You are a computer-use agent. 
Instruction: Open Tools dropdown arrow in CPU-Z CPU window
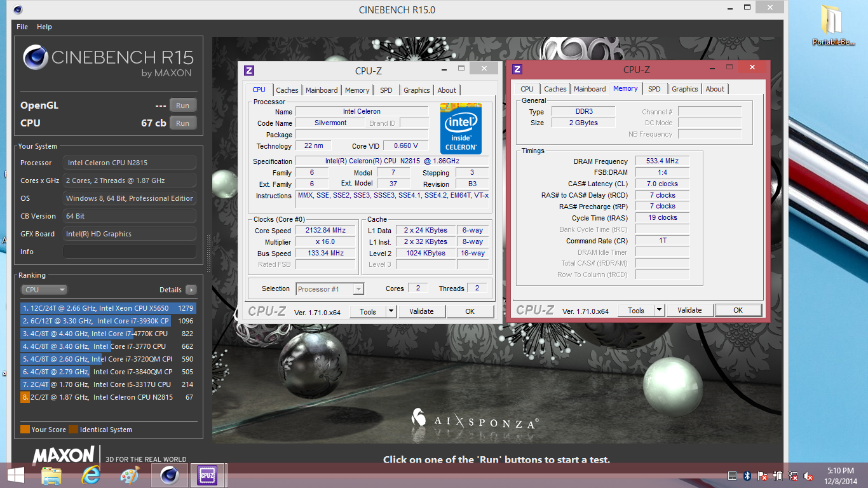(x=391, y=311)
